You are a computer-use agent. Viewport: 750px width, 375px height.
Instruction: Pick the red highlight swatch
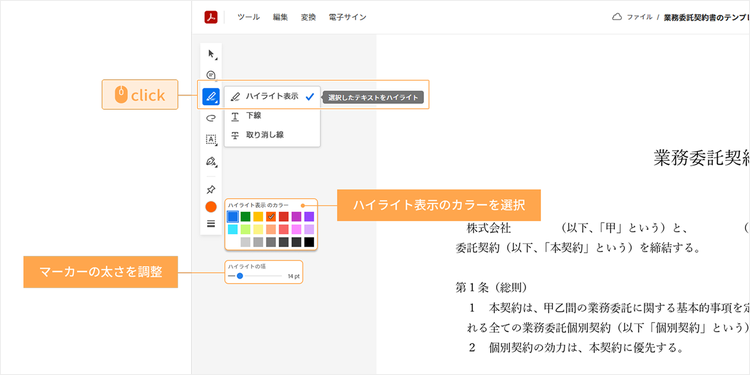click(284, 217)
